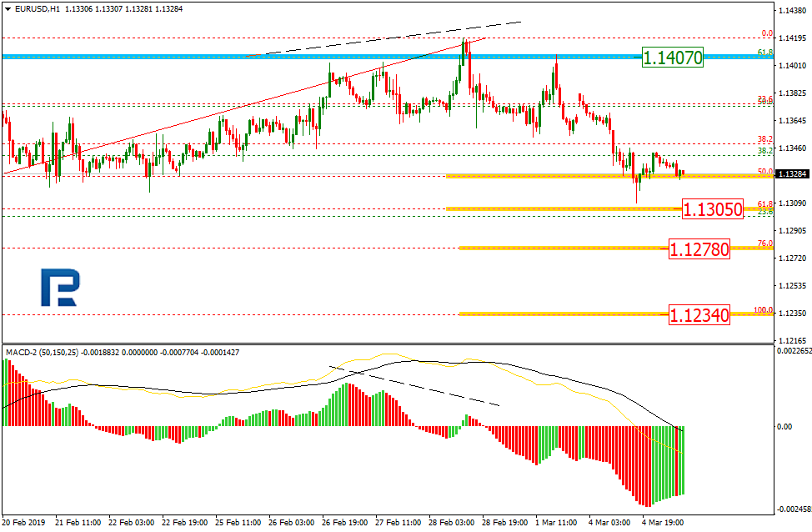812x532 pixels.
Task: Click the green 1.14070 price label
Action: (x=673, y=58)
